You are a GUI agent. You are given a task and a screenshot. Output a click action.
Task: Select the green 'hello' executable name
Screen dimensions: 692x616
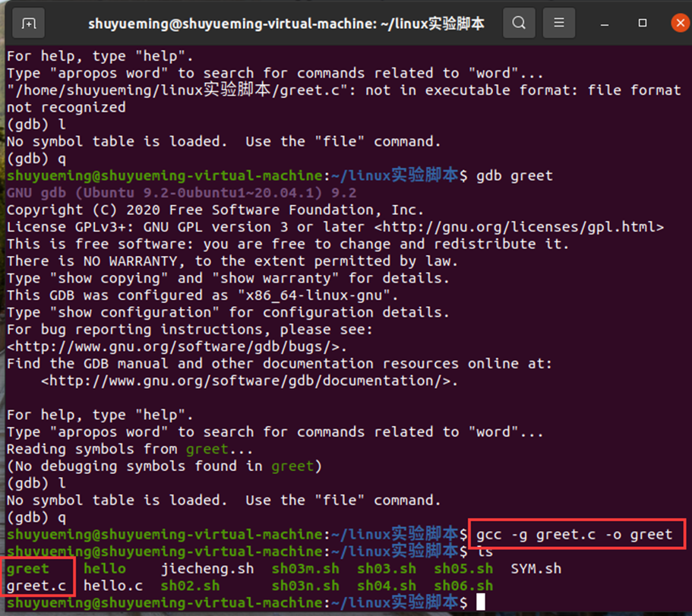(105, 568)
